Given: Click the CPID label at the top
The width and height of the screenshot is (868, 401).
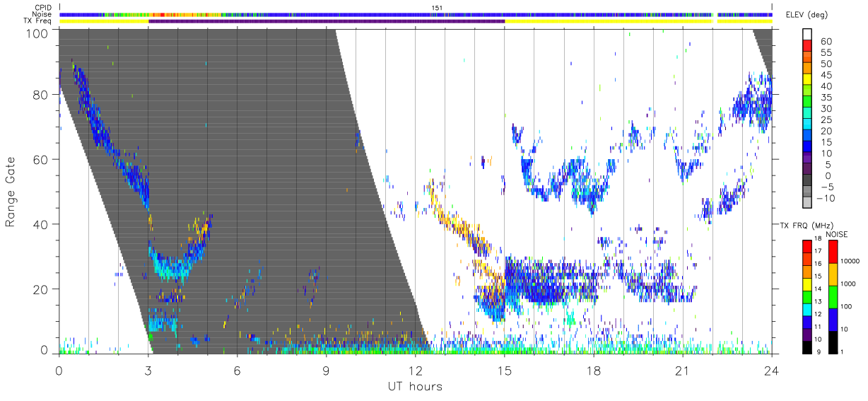Looking at the screenshot, I should (42, 8).
